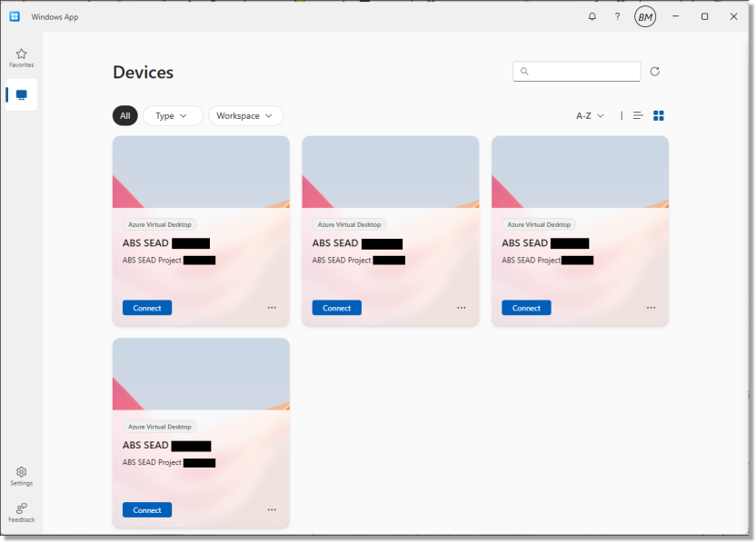Open more options on the first device card
This screenshot has height=542, width=756.
click(x=271, y=307)
